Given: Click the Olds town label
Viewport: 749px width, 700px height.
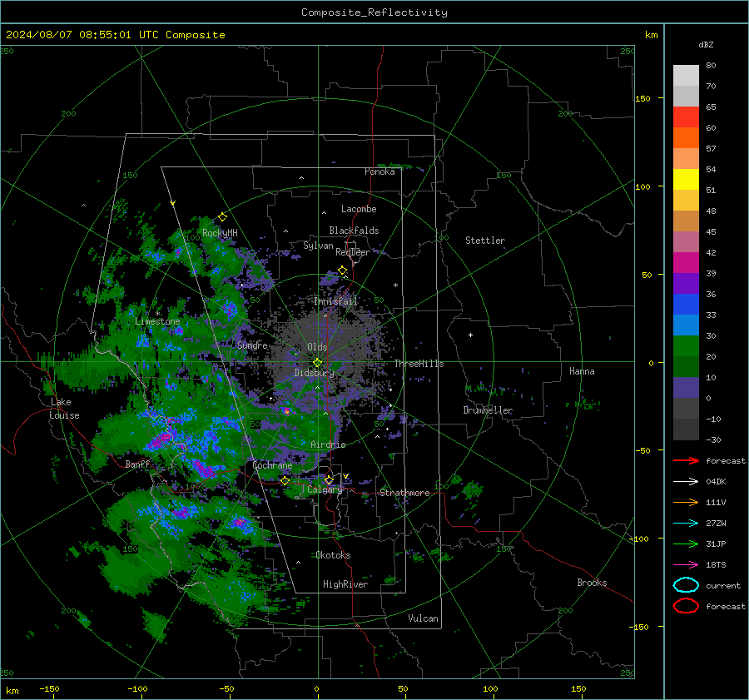Looking at the screenshot, I should coord(317,347).
